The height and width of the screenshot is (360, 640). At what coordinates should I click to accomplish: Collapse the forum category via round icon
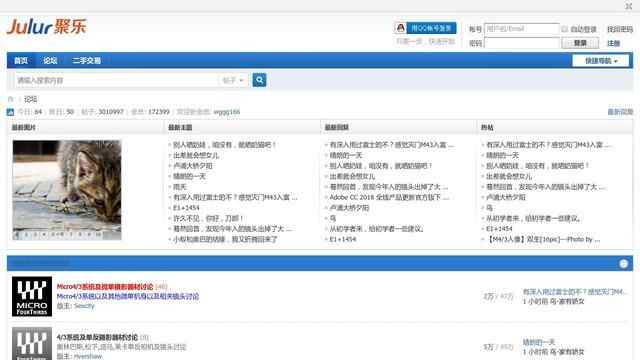pyautogui.click(x=623, y=264)
